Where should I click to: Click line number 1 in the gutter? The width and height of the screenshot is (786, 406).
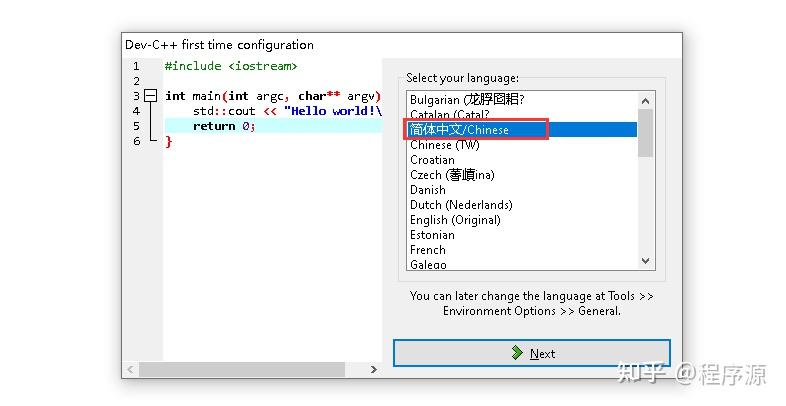point(136,66)
